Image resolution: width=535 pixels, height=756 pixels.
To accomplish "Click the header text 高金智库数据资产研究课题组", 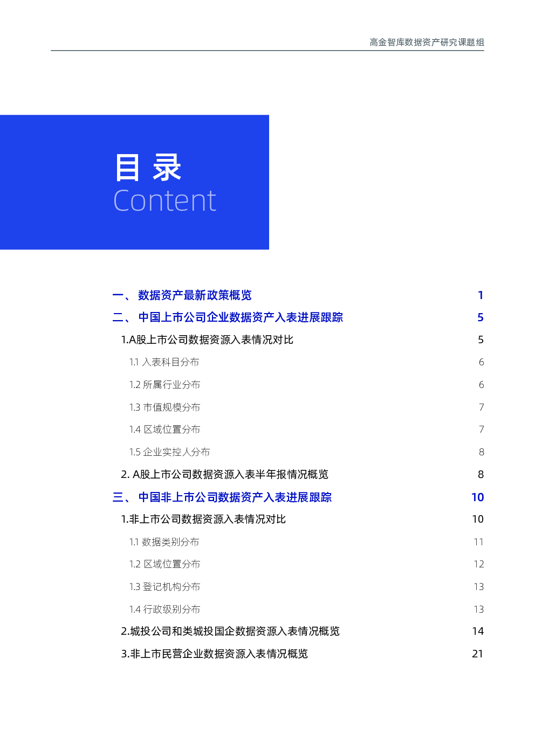I will click(x=427, y=42).
